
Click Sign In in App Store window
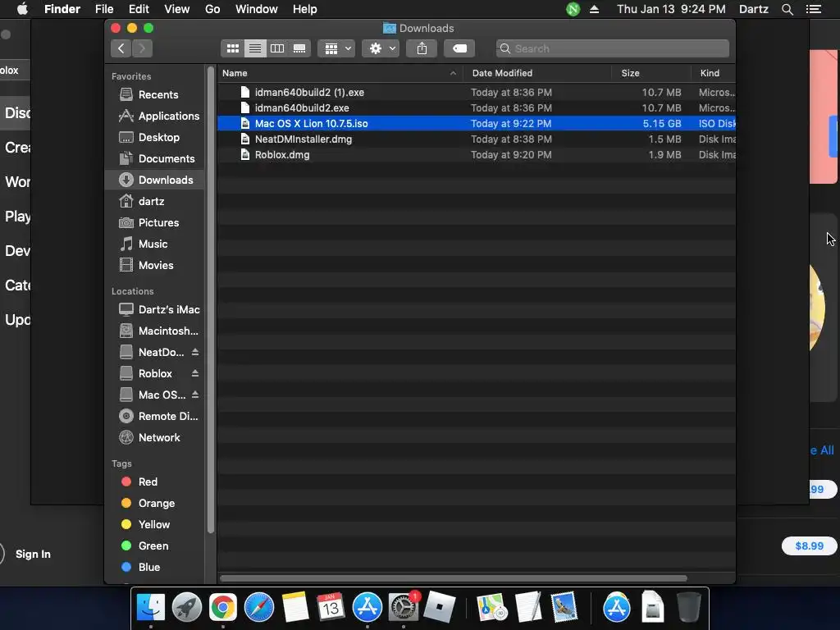coord(33,555)
